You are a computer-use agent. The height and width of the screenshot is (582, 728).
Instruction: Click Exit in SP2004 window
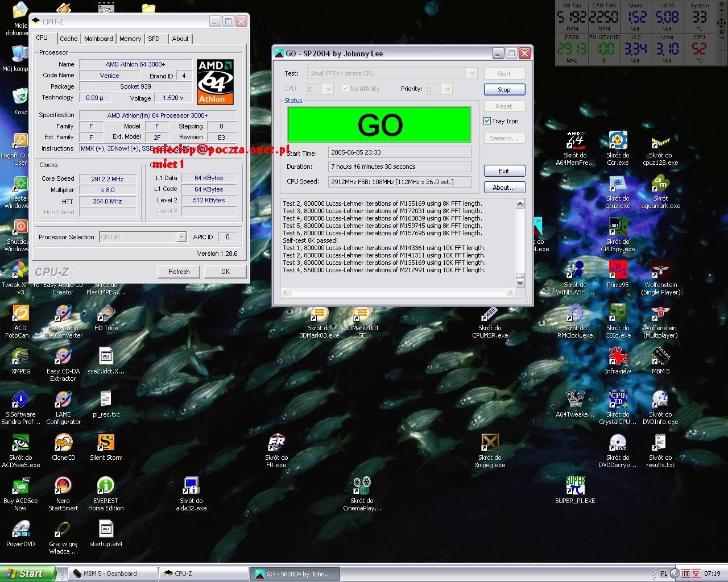(504, 171)
